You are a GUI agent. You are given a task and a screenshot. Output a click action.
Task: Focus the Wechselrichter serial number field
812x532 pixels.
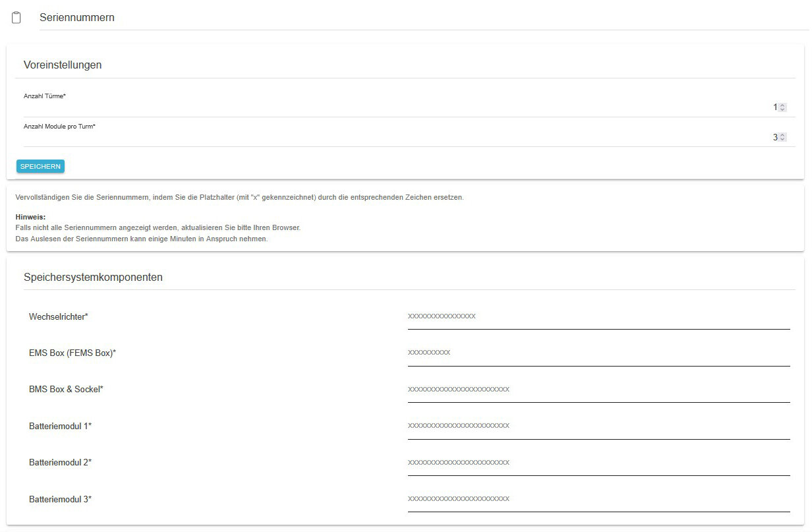(598, 316)
